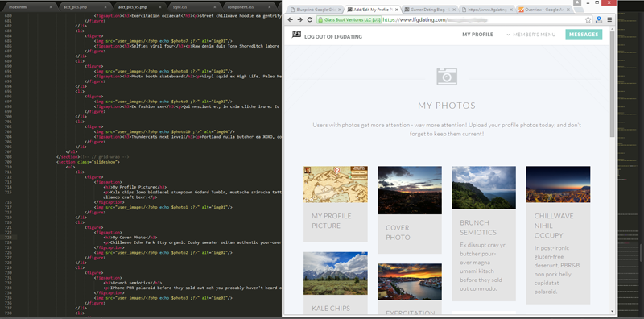Screen dimensions: 644x319
Task: Open the Chillwave Nihil Occupy night city thumbnail
Action: coord(558,184)
